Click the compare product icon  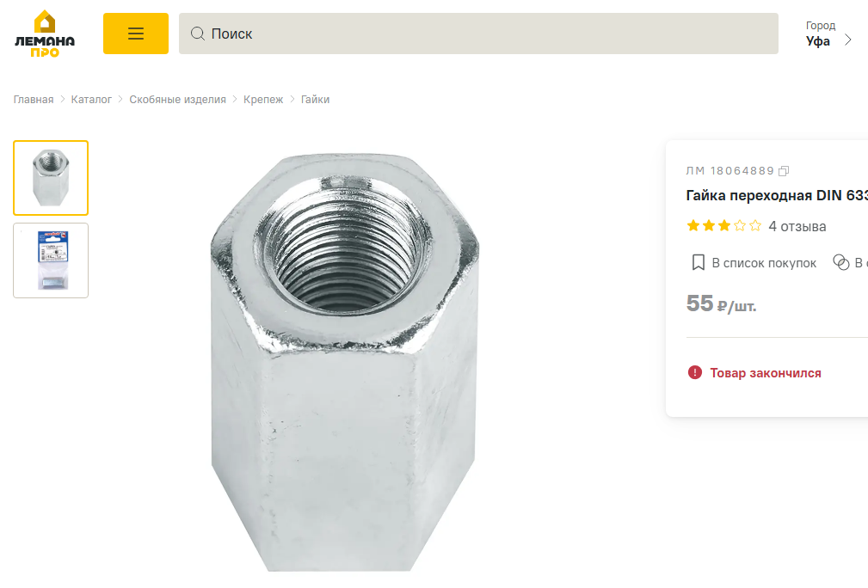click(x=840, y=262)
